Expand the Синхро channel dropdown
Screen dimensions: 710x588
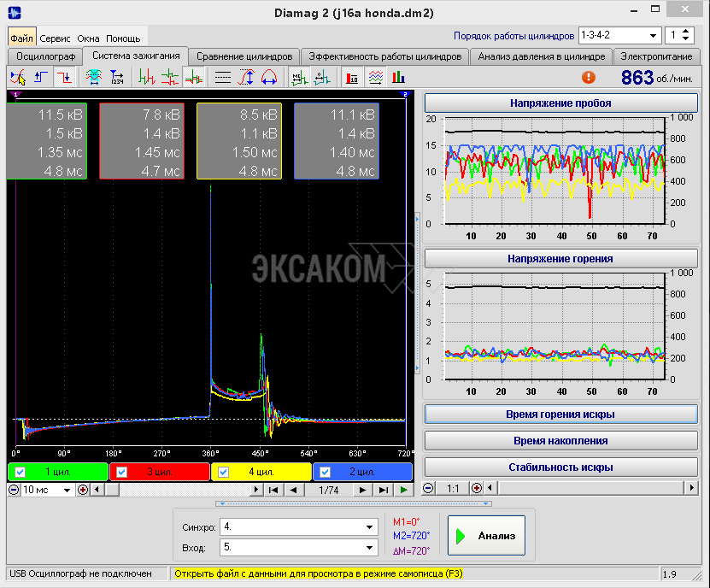coord(370,526)
